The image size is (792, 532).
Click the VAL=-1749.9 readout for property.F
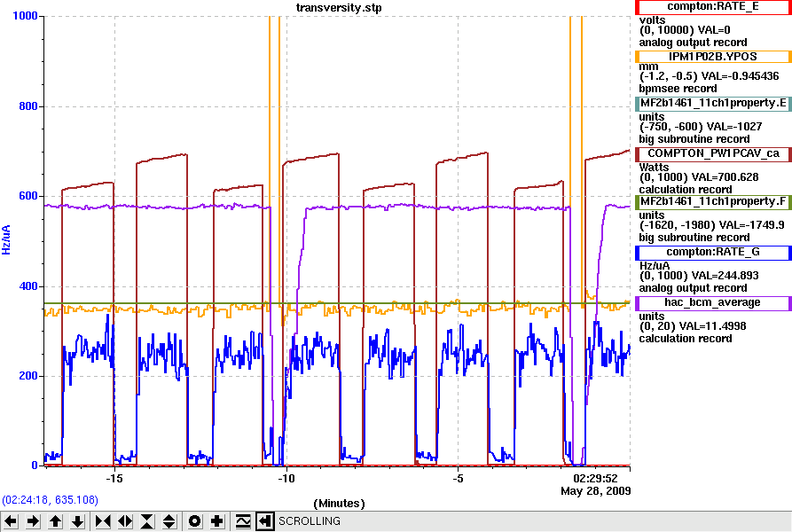pos(751,225)
